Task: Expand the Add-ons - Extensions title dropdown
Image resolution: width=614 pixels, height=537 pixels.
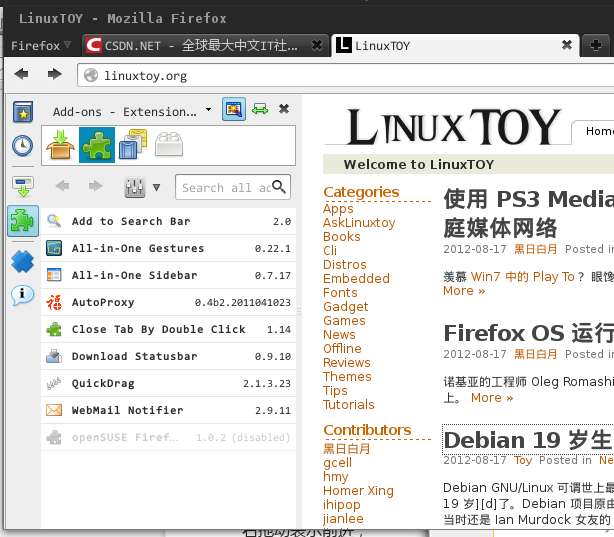Action: click(x=209, y=110)
